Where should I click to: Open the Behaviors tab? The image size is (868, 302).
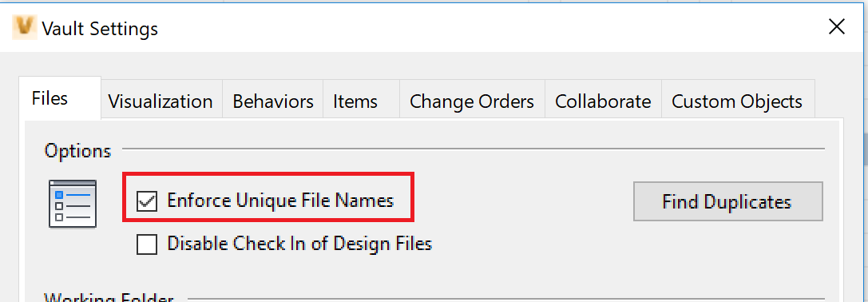coord(273,101)
